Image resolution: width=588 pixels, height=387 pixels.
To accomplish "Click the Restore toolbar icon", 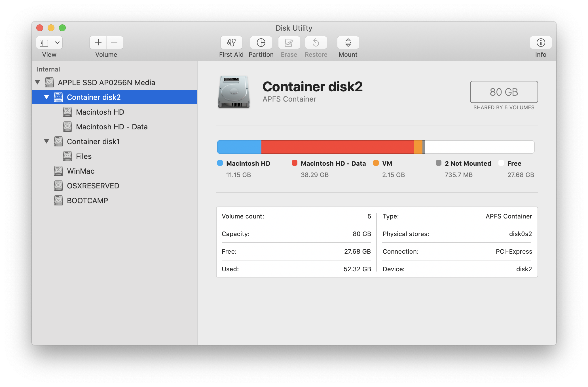I will click(x=316, y=43).
